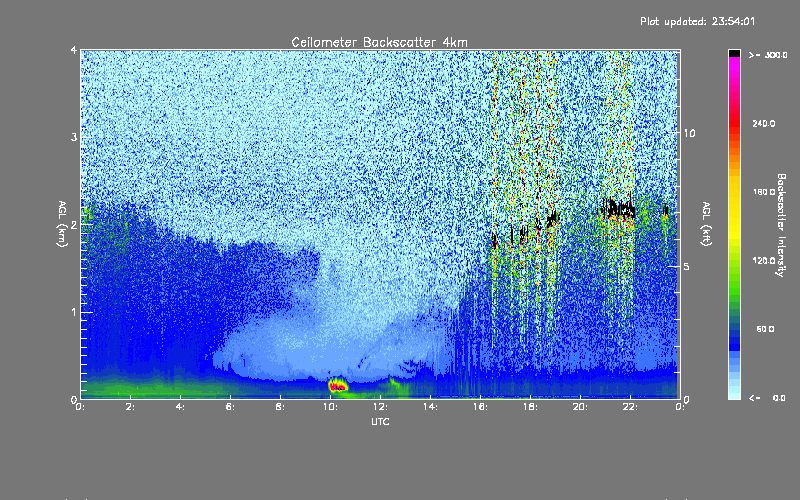Click the colorbar value '180.0'
The image size is (800, 500).
point(764,192)
